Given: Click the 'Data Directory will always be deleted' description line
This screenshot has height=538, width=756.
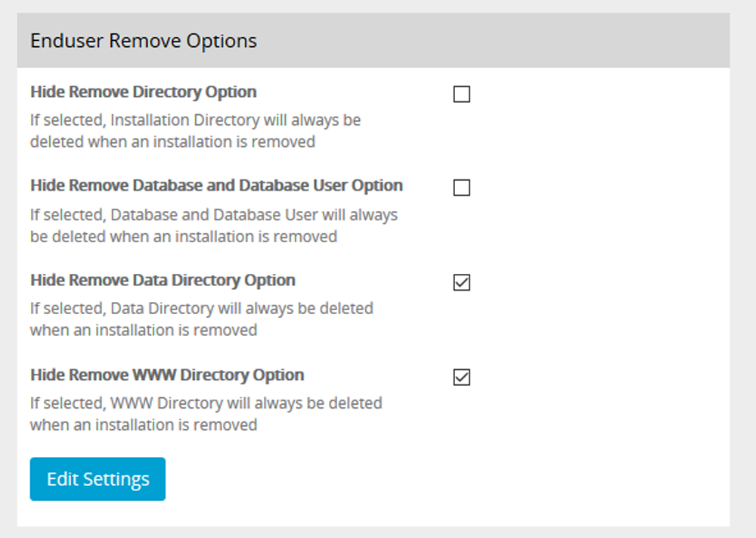Looking at the screenshot, I should 202,308.
